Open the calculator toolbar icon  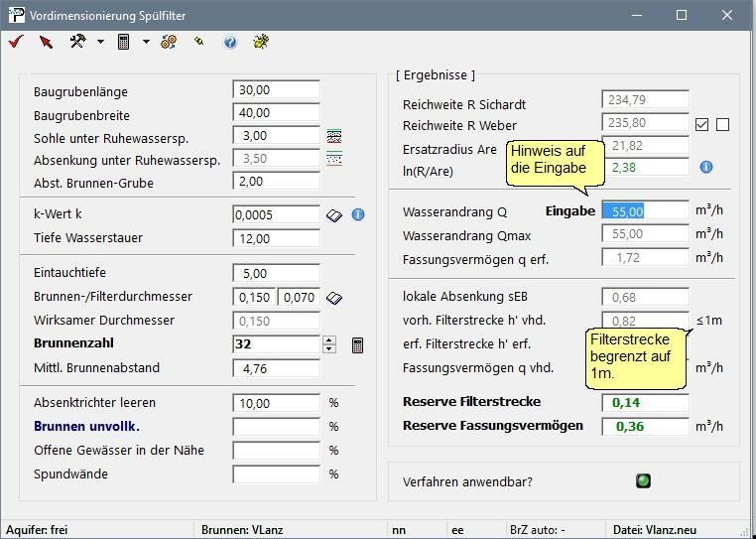pyautogui.click(x=124, y=42)
